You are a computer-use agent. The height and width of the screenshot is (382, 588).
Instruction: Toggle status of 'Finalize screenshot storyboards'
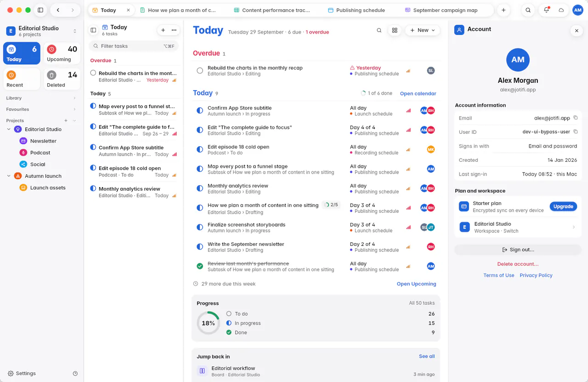coord(200,227)
